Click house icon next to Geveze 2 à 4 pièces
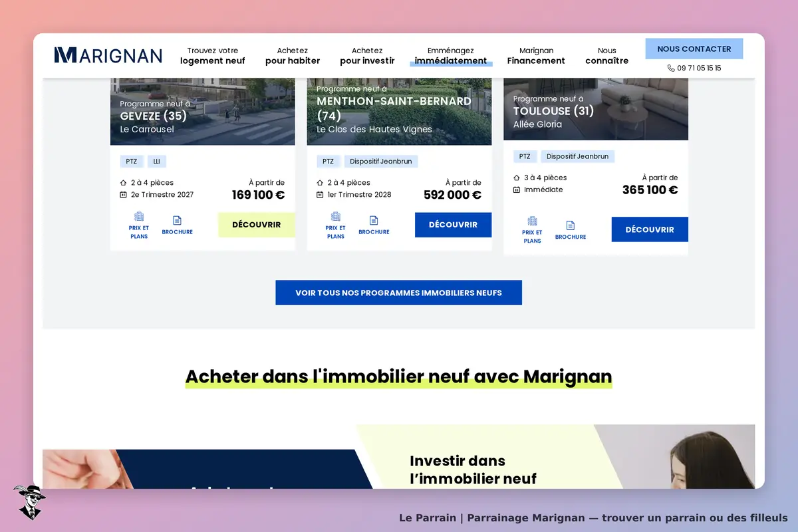 [x=123, y=183]
